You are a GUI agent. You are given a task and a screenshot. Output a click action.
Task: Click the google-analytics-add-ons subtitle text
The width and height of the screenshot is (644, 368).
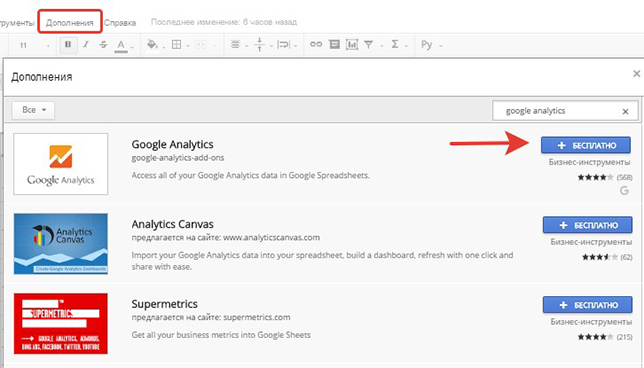[x=178, y=158]
